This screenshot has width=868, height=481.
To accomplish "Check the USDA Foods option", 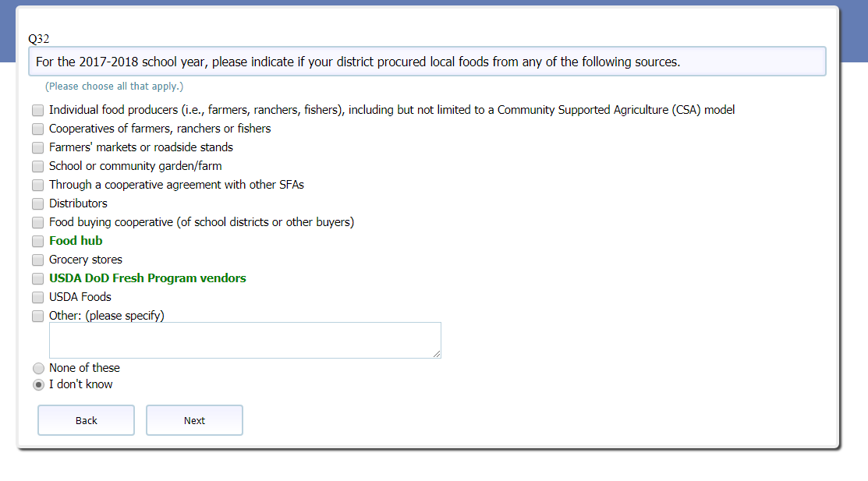I will (x=38, y=297).
